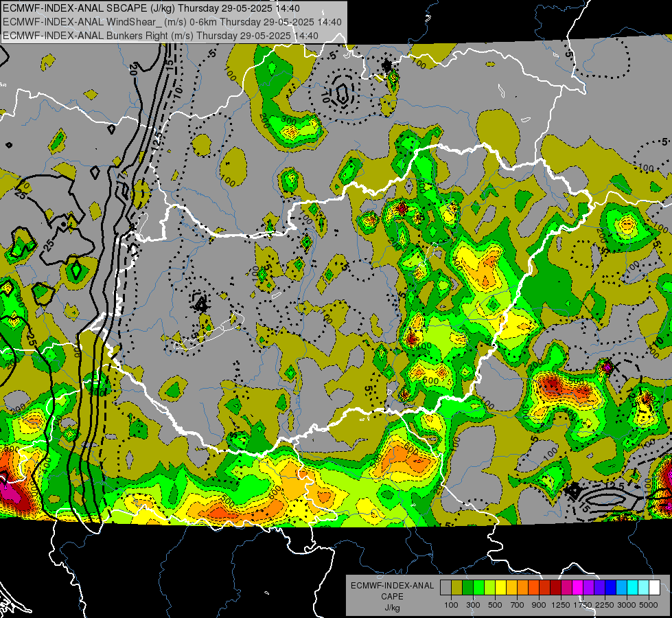Click the white swatch at legend end
The image size is (672, 618).
[x=655, y=588]
